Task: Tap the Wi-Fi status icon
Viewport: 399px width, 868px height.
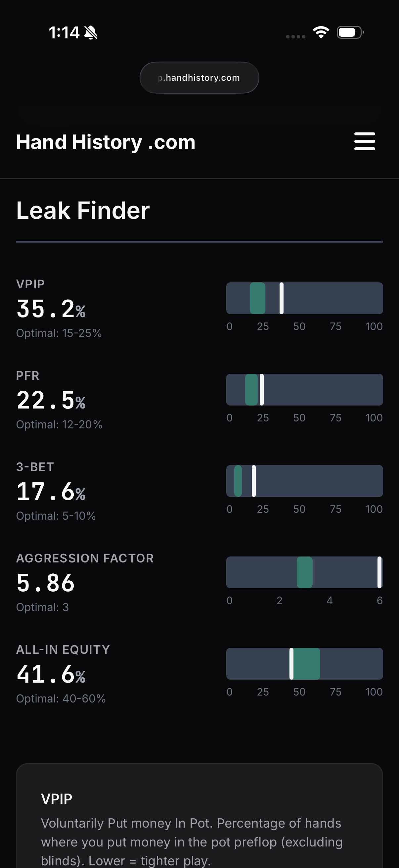Action: tap(321, 32)
